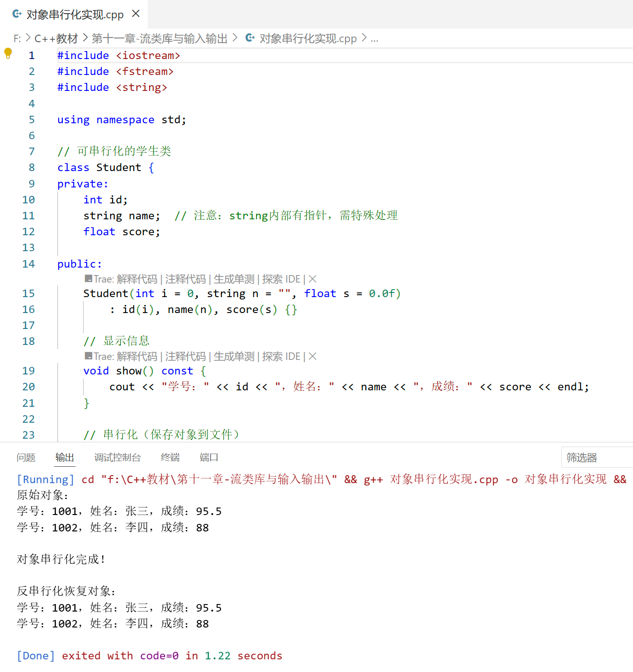Image resolution: width=633 pixels, height=672 pixels.
Task: Click the '#include <fstream>' line
Action: [x=115, y=71]
